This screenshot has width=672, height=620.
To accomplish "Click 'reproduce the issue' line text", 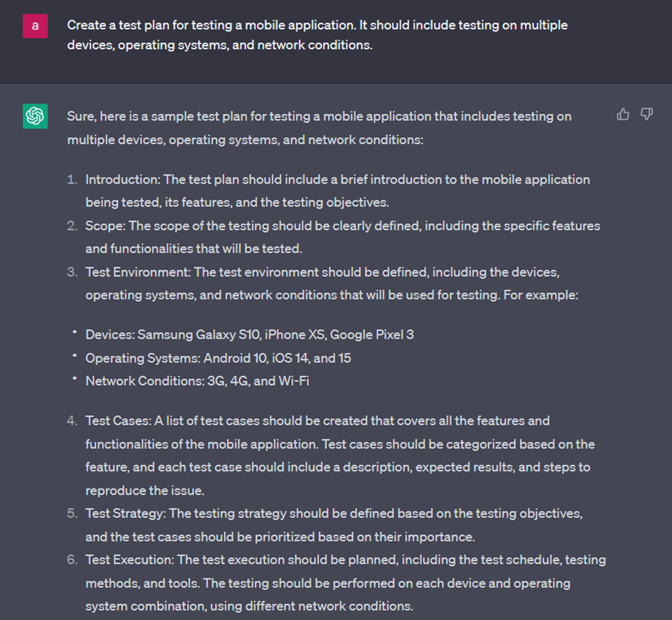I will (x=145, y=490).
